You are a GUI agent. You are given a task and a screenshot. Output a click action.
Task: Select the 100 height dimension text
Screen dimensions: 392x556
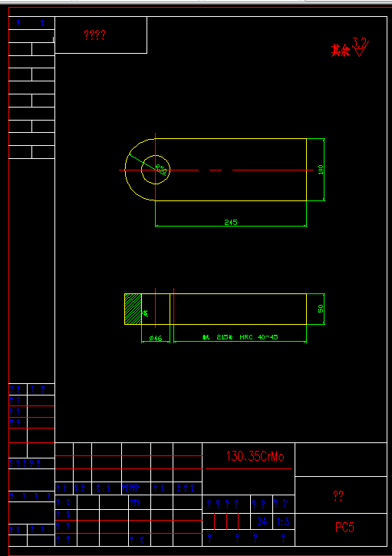[x=321, y=170]
